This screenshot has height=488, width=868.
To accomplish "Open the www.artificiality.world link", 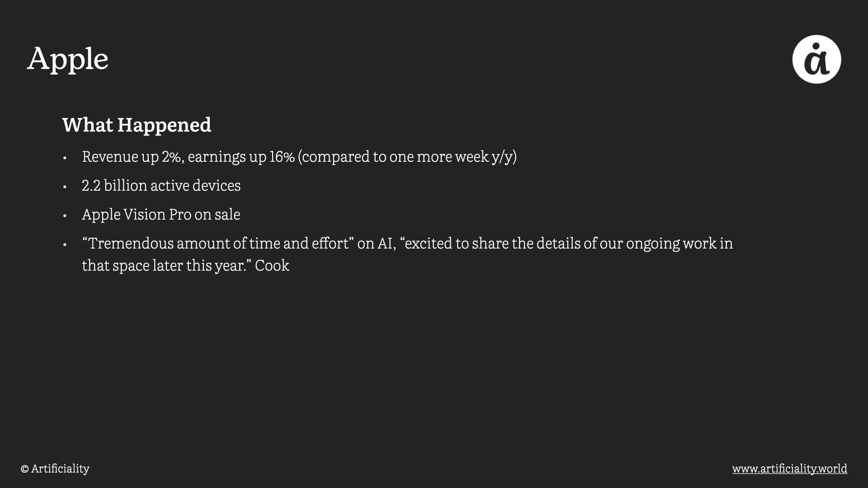I will pos(789,469).
